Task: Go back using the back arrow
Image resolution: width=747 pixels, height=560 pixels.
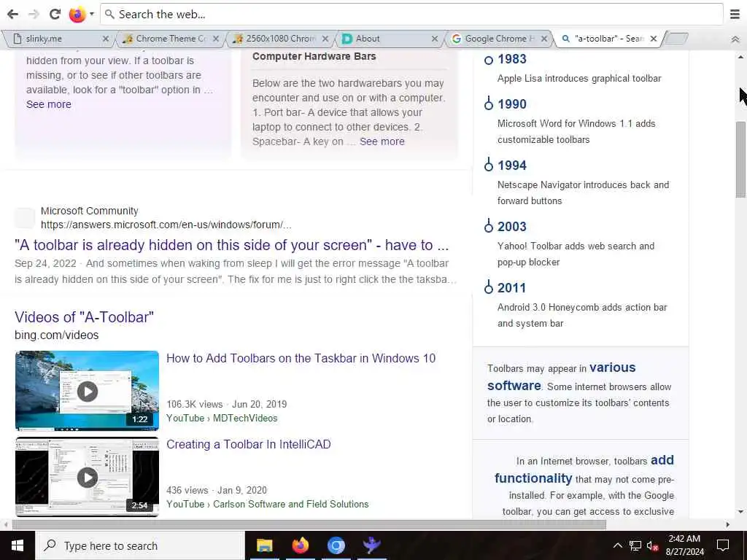Action: [x=13, y=15]
